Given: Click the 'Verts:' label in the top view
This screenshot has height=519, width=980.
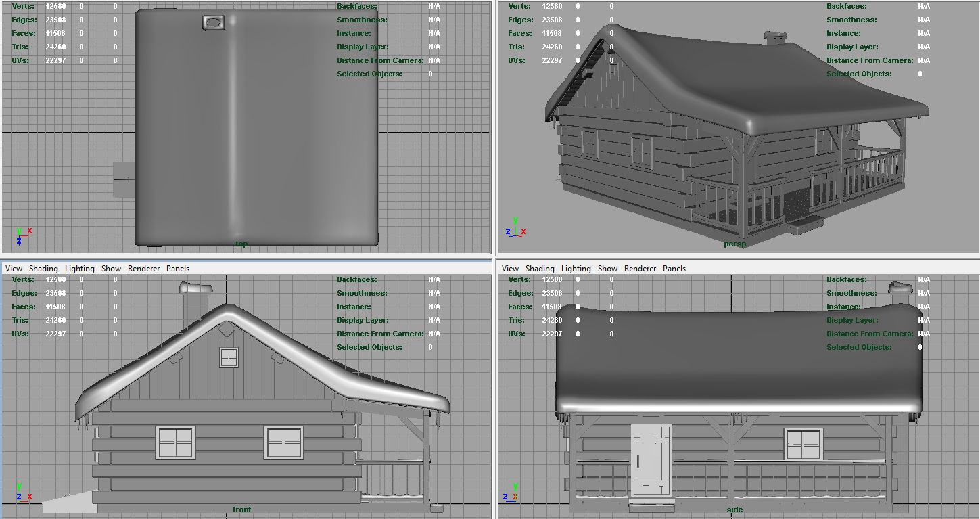Looking at the screenshot, I should point(23,6).
